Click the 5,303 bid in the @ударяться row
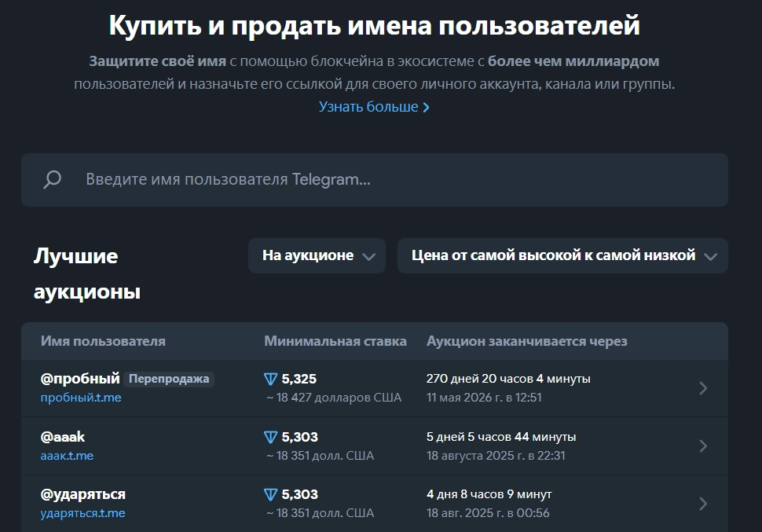 point(299,494)
